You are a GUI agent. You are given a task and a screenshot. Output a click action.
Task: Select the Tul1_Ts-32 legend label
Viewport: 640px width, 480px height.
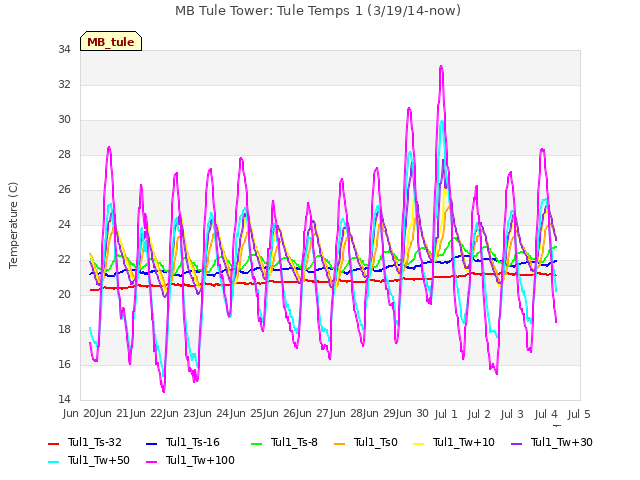95,442
